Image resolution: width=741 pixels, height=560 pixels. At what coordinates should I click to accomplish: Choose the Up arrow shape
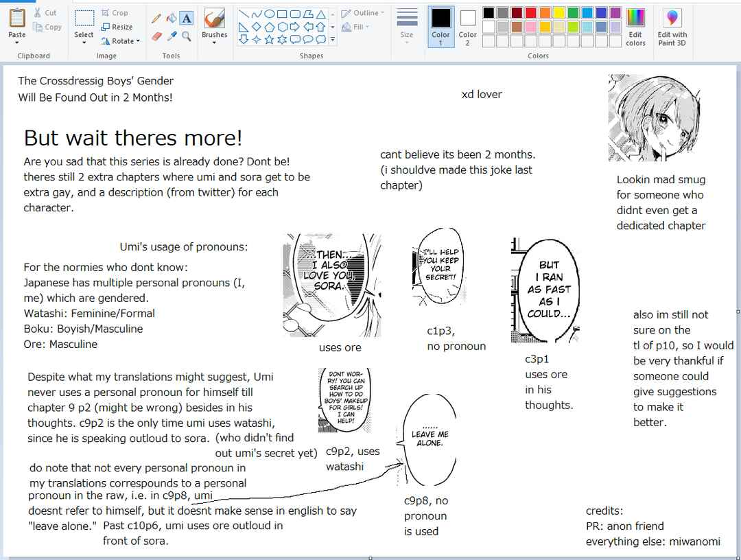tap(320, 27)
